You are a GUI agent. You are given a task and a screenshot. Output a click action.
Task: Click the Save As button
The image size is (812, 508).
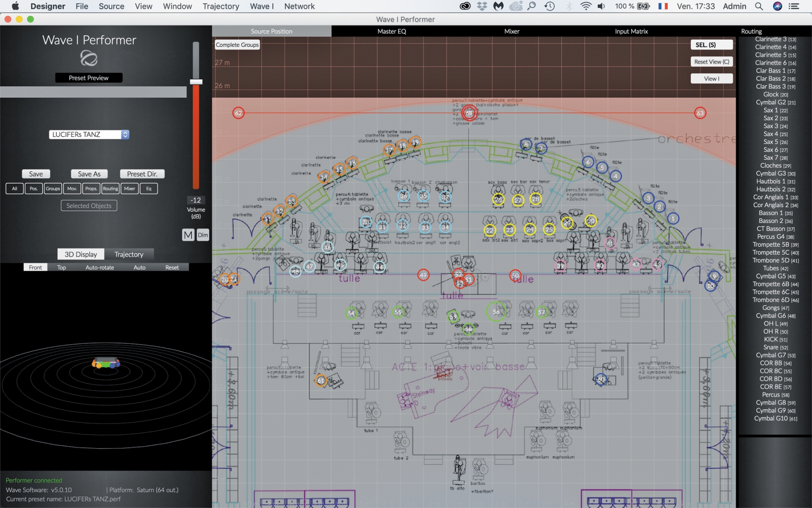click(x=89, y=174)
